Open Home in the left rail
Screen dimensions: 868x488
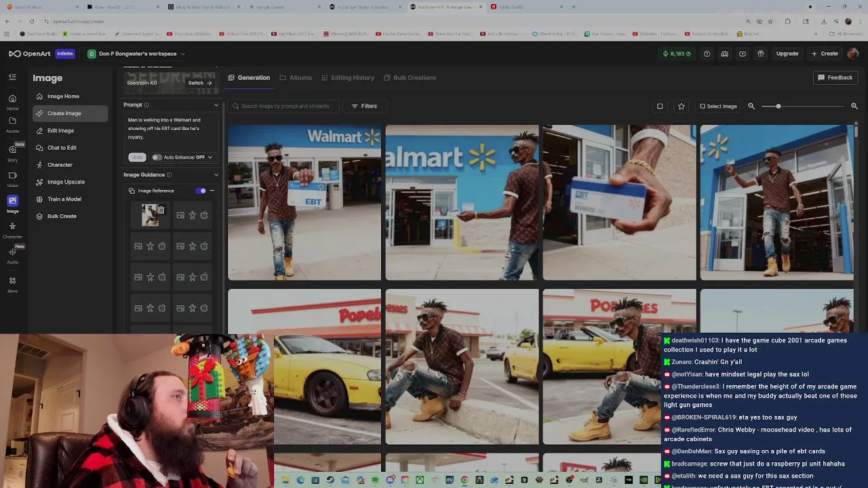(12, 102)
